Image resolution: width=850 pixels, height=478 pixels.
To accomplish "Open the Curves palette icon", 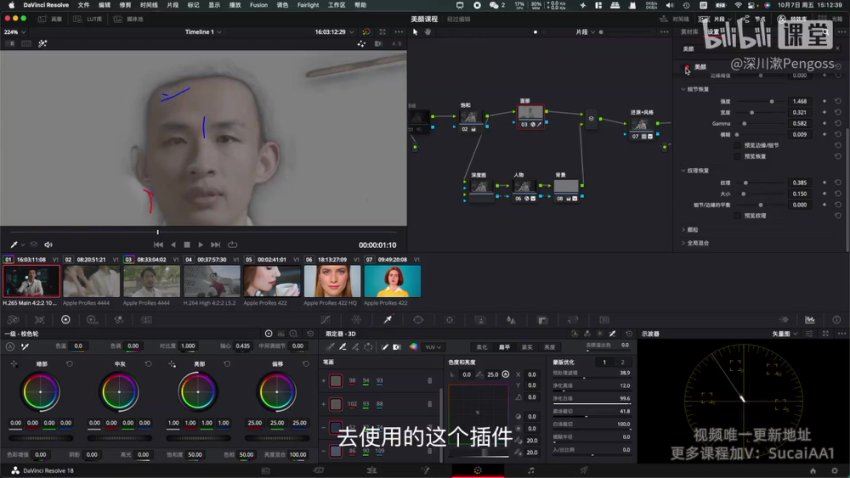I will [x=325, y=320].
